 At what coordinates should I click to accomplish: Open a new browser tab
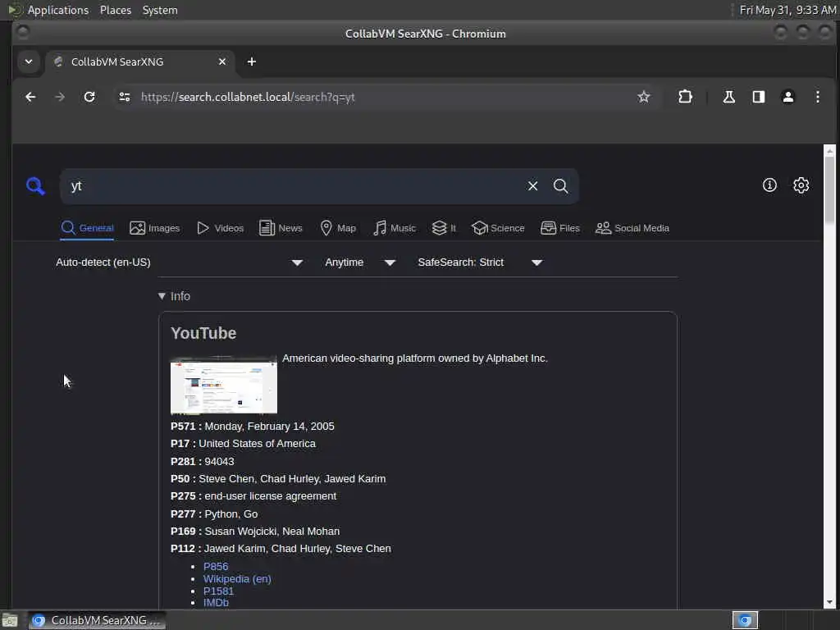(x=251, y=62)
